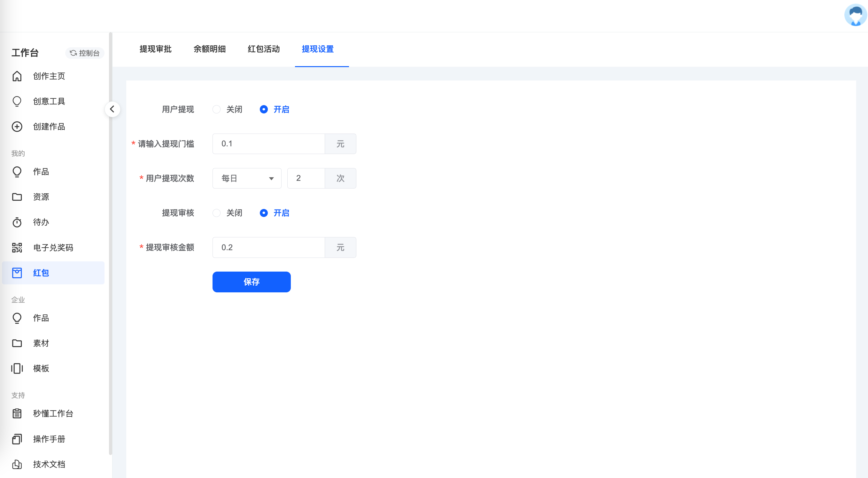Select 关闭 radio for 提现审核
This screenshot has width=868, height=478.
pos(217,213)
